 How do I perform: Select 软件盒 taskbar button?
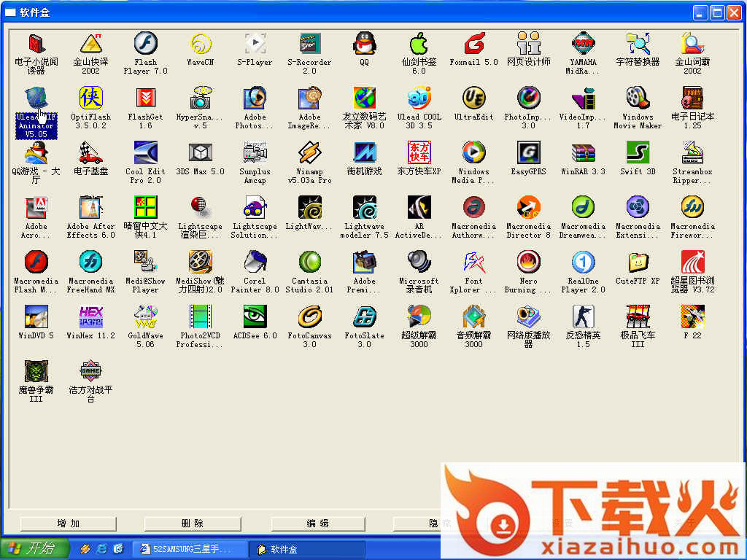tap(307, 549)
